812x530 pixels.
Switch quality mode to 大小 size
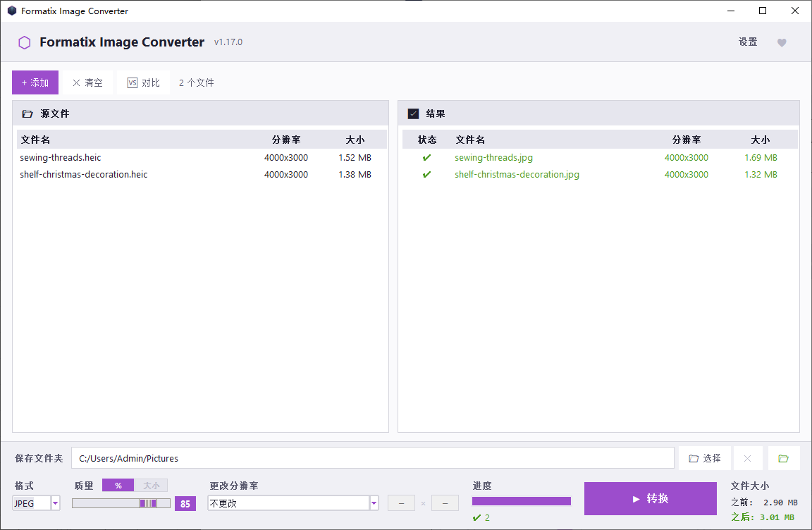tap(152, 486)
